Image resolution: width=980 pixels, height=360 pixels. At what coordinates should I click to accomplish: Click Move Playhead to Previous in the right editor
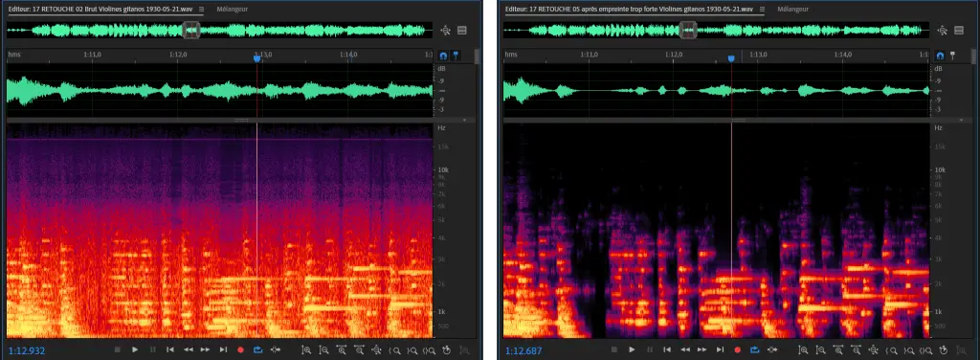[667, 350]
